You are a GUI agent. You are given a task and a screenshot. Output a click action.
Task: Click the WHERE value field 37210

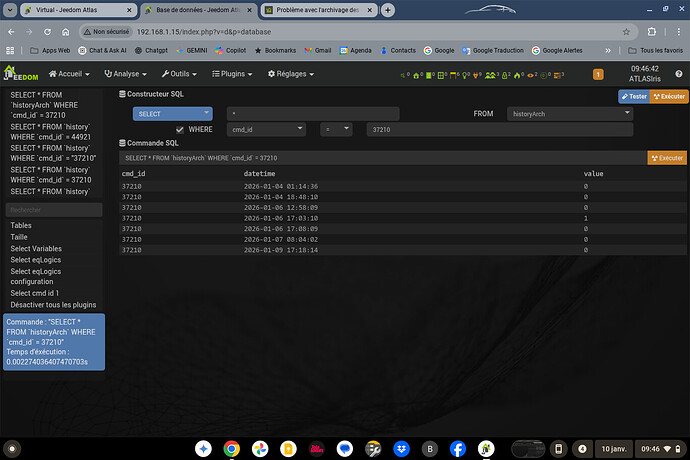point(500,129)
